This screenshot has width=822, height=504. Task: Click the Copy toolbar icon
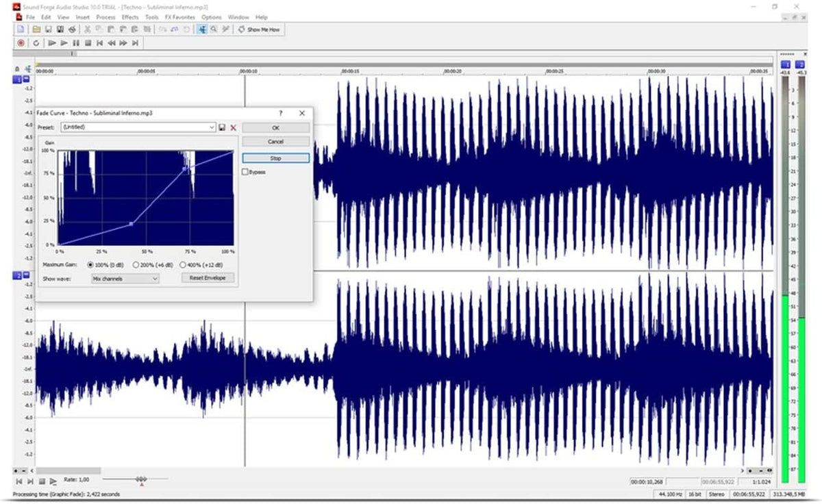coord(98,29)
